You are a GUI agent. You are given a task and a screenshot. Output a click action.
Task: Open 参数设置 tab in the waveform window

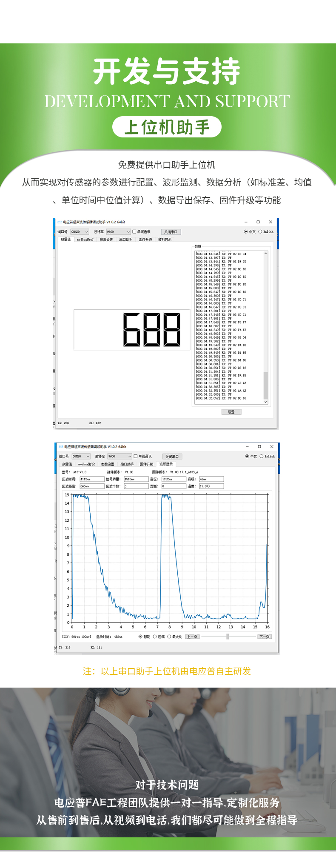pos(108,464)
